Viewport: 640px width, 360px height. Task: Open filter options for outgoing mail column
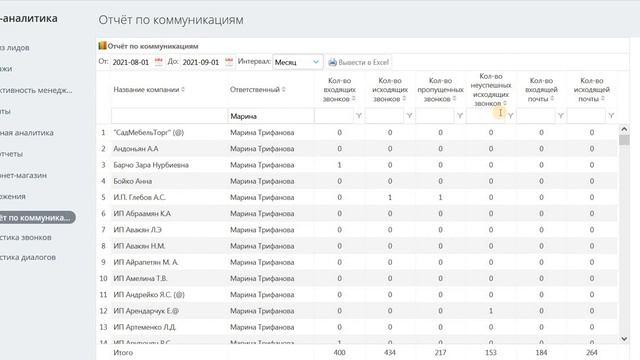pos(611,116)
